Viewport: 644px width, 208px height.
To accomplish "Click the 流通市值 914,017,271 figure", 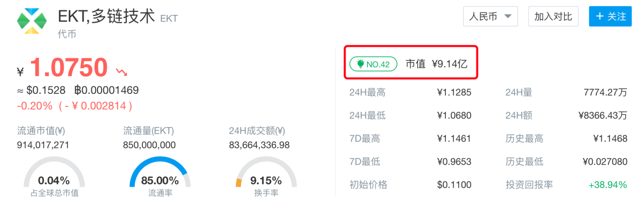I will 43,145.
